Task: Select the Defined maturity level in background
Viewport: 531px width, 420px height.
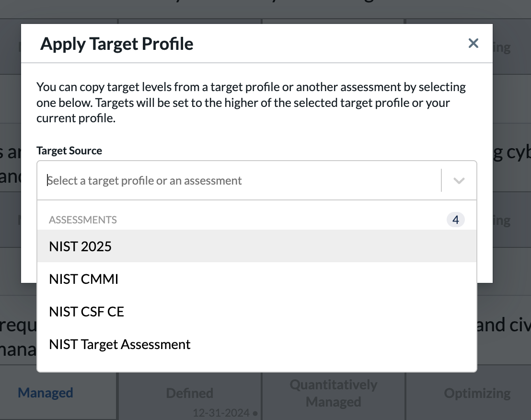Action: (190, 393)
